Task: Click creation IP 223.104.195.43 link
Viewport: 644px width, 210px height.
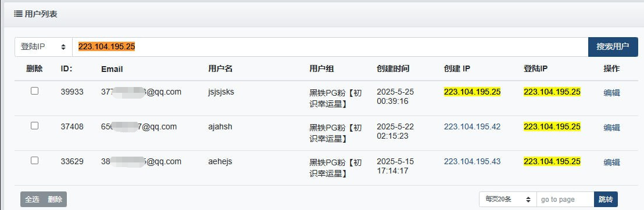Action: pos(473,162)
